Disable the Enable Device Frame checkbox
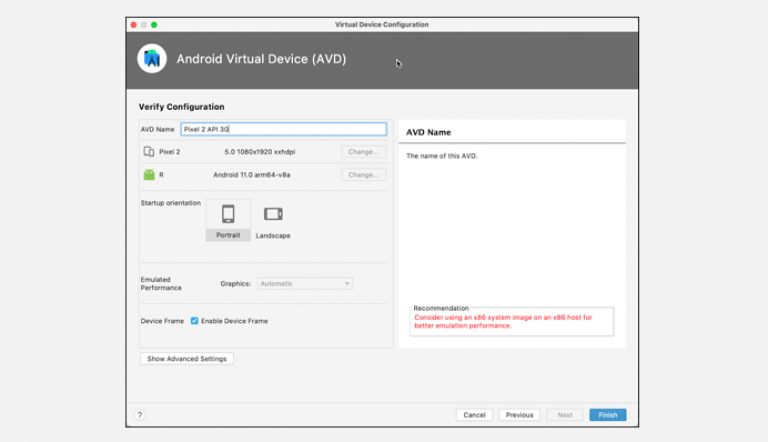This screenshot has width=768, height=442. pos(195,321)
